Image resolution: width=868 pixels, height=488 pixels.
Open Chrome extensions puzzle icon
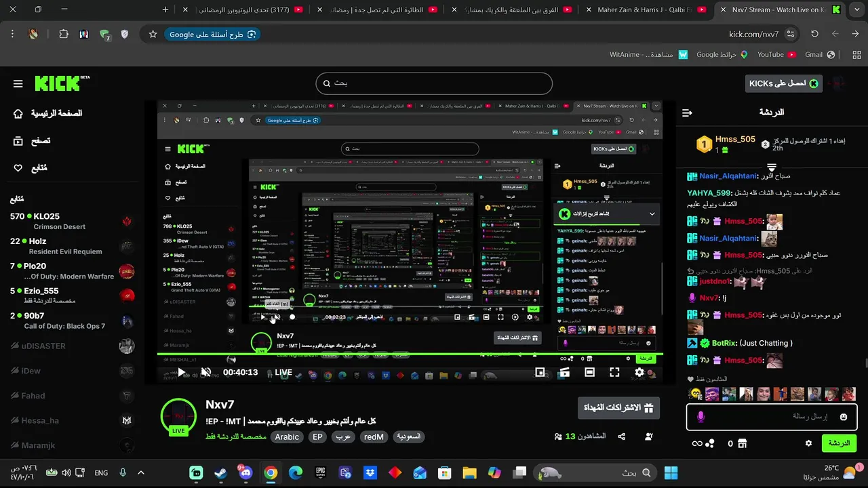63,34
